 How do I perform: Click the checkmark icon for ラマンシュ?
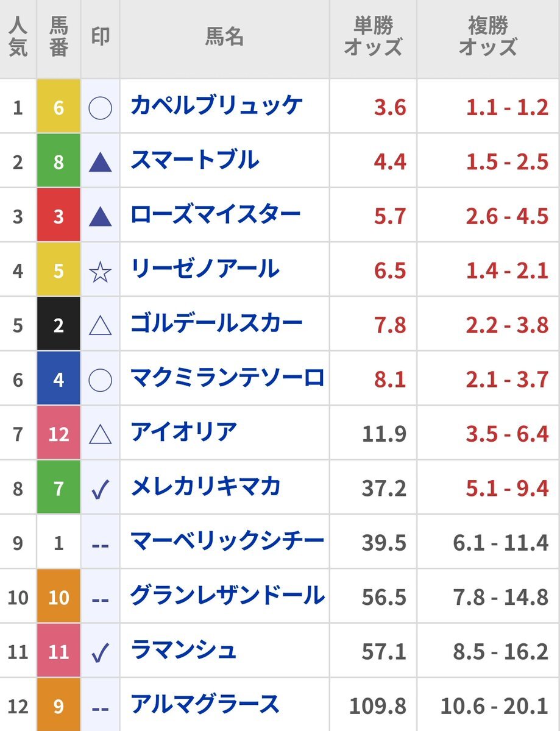point(100,652)
